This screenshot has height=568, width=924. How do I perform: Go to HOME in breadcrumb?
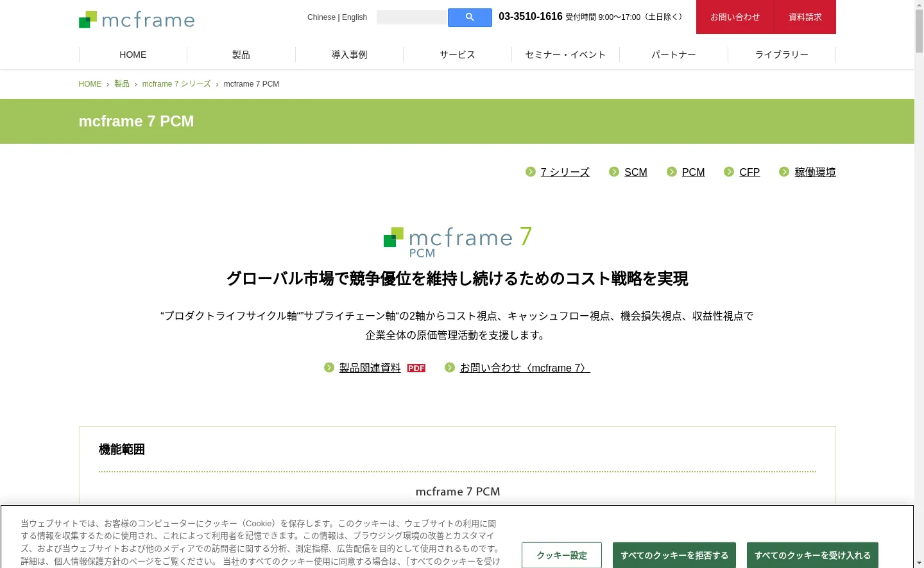point(90,84)
